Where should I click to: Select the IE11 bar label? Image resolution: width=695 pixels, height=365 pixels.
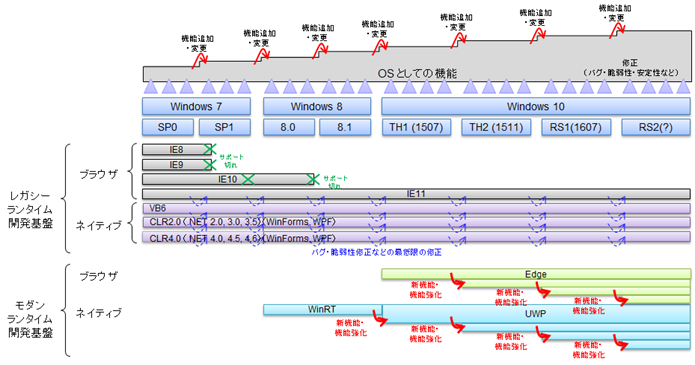(x=416, y=194)
